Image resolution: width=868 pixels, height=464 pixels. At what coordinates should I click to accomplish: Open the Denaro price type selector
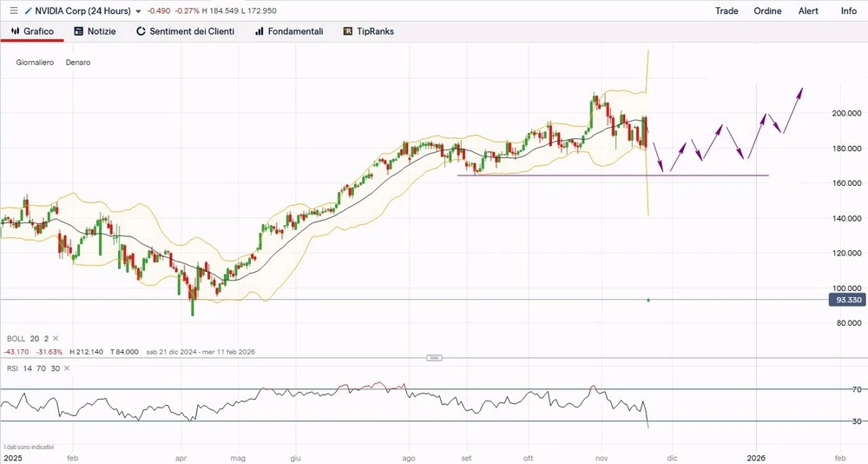click(77, 63)
